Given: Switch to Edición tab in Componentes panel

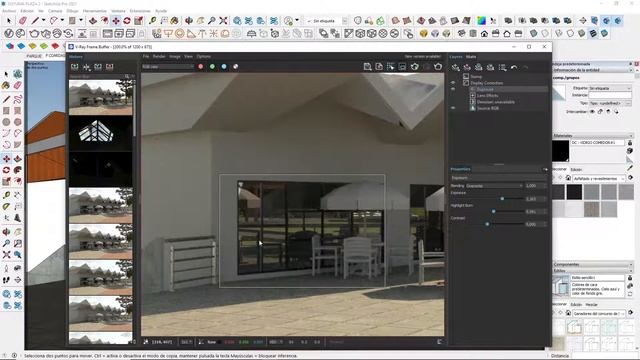Looking at the screenshot, I should [576, 304].
